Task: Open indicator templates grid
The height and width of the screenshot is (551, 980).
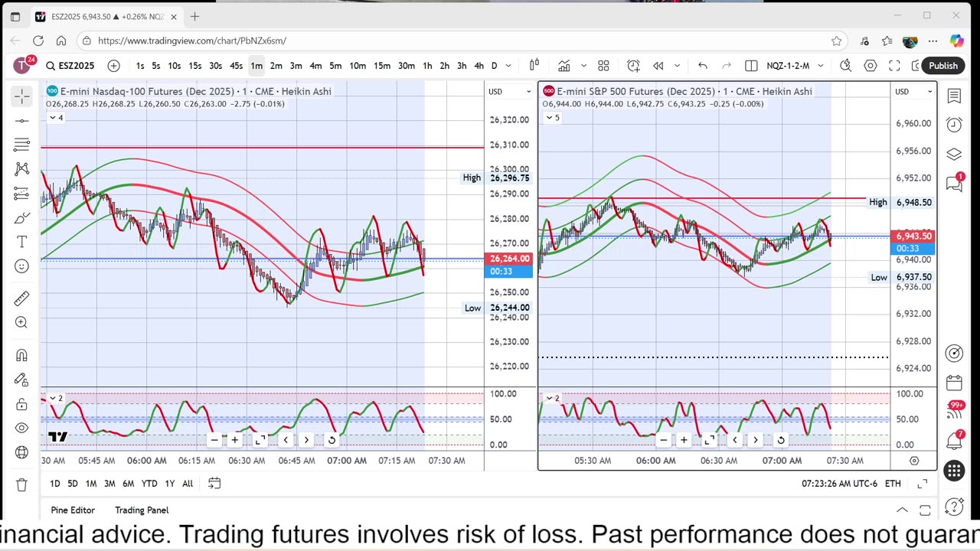Action: [603, 66]
